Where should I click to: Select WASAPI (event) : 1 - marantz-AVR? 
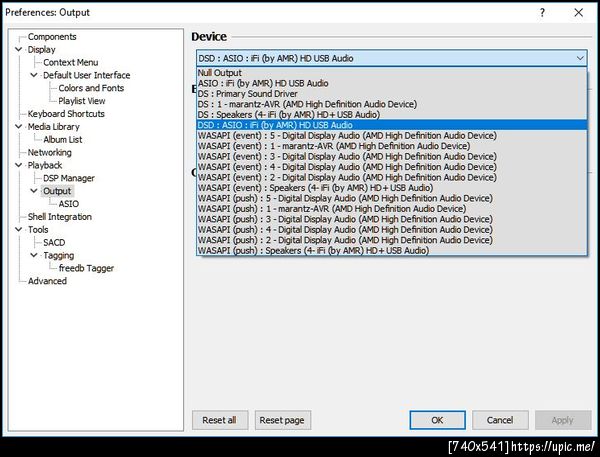tap(392, 146)
